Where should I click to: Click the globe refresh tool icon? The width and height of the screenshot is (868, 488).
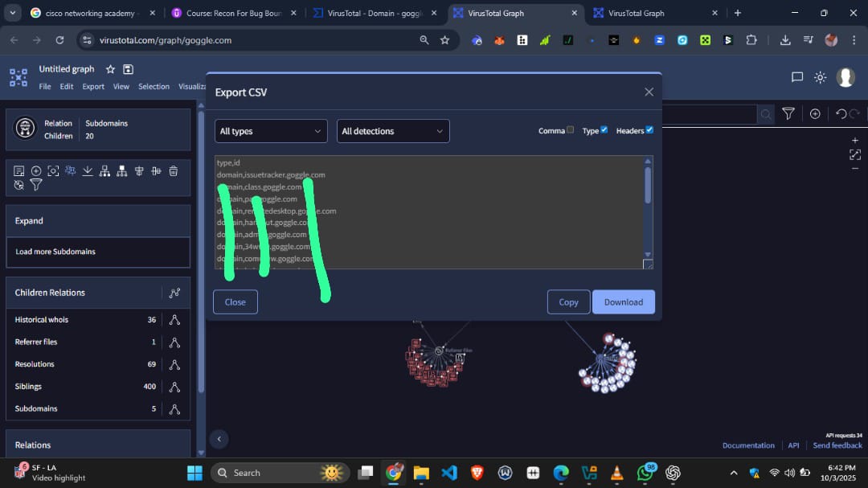[18, 185]
